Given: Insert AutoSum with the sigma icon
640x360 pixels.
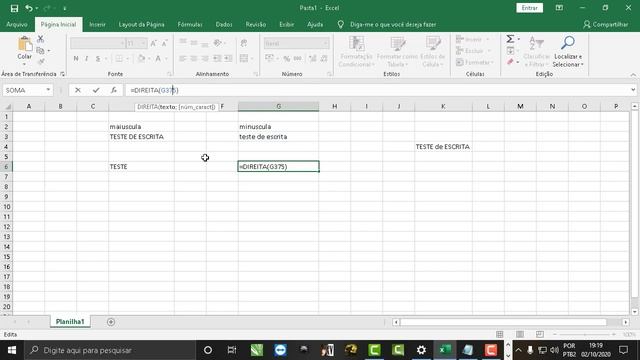Looking at the screenshot, I should click(510, 39).
